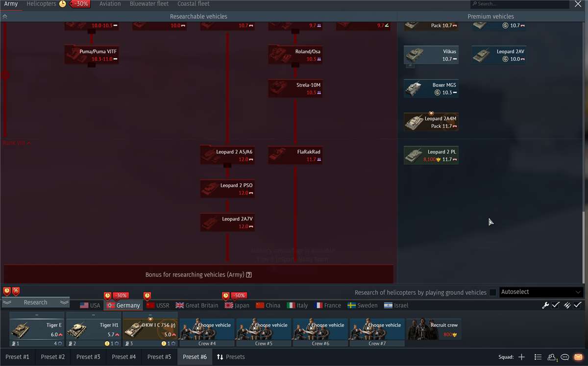Expand the Puma/Puma VJTF vehicle group
This screenshot has width=588, height=366.
[92, 65]
